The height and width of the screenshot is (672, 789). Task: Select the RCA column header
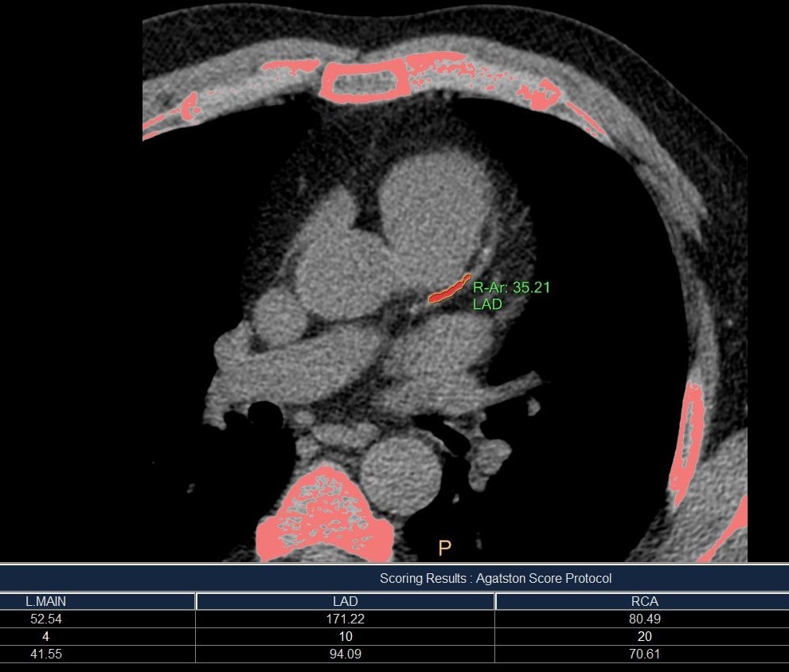(644, 601)
